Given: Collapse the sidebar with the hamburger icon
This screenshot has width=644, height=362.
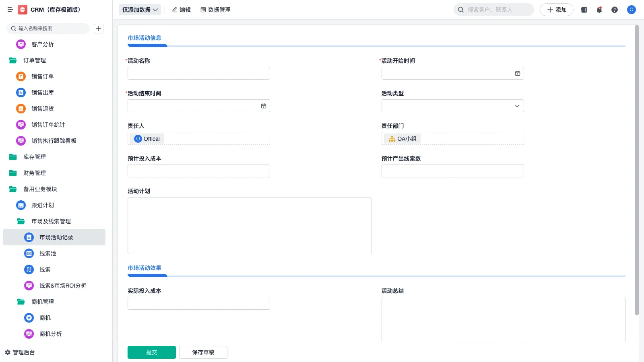Looking at the screenshot, I should click(x=10, y=10).
